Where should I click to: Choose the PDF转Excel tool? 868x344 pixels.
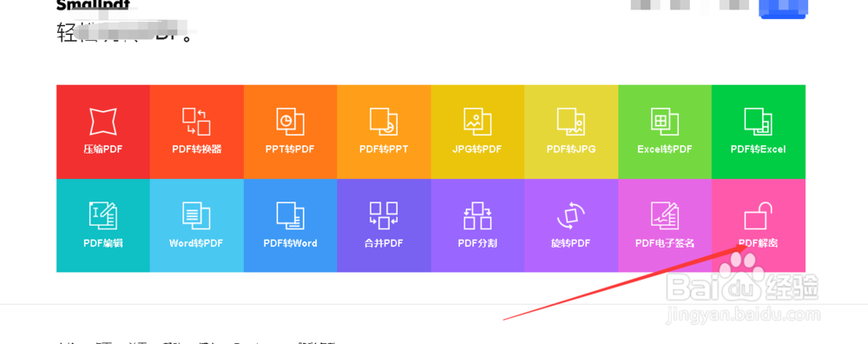[x=759, y=132]
